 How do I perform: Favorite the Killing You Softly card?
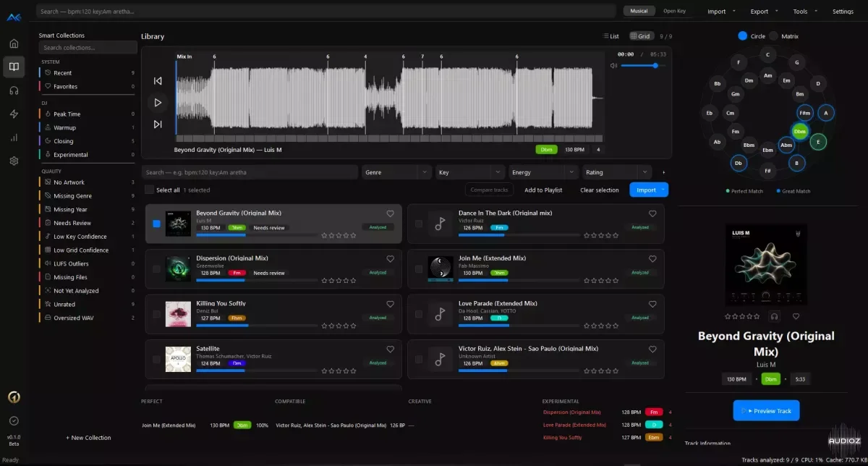click(390, 304)
